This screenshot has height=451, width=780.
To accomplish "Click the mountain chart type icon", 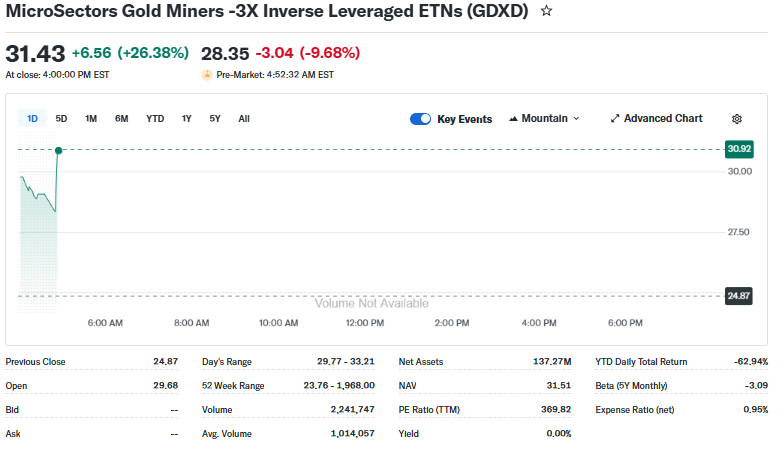I will [513, 119].
